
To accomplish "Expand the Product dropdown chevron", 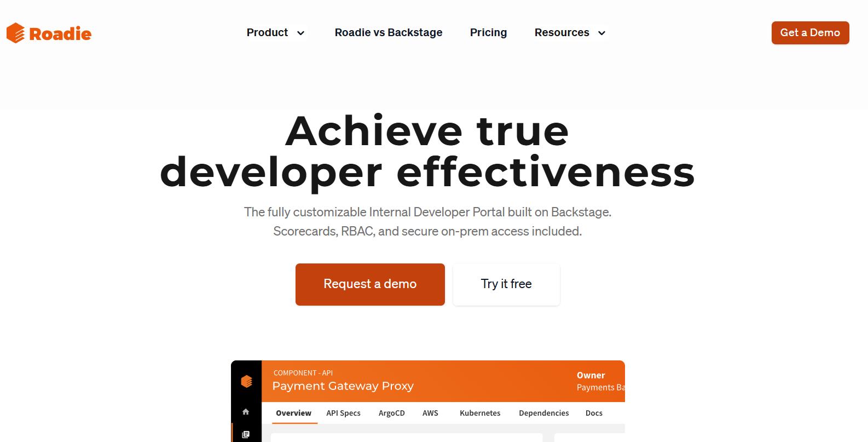I will (x=300, y=33).
